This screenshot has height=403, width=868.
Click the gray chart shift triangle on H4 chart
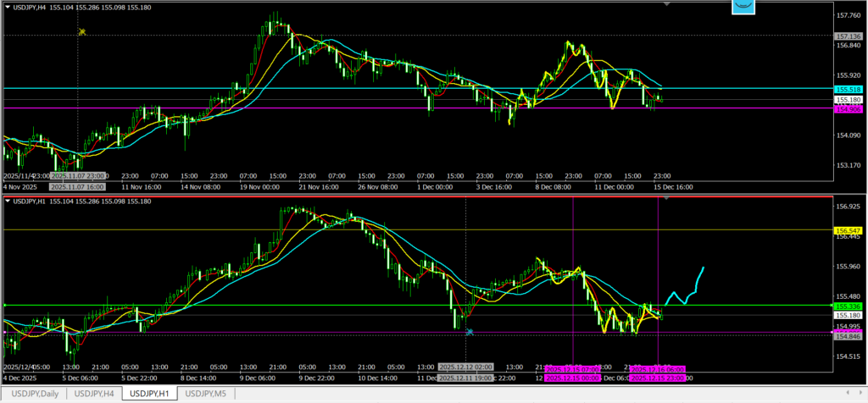667,4
